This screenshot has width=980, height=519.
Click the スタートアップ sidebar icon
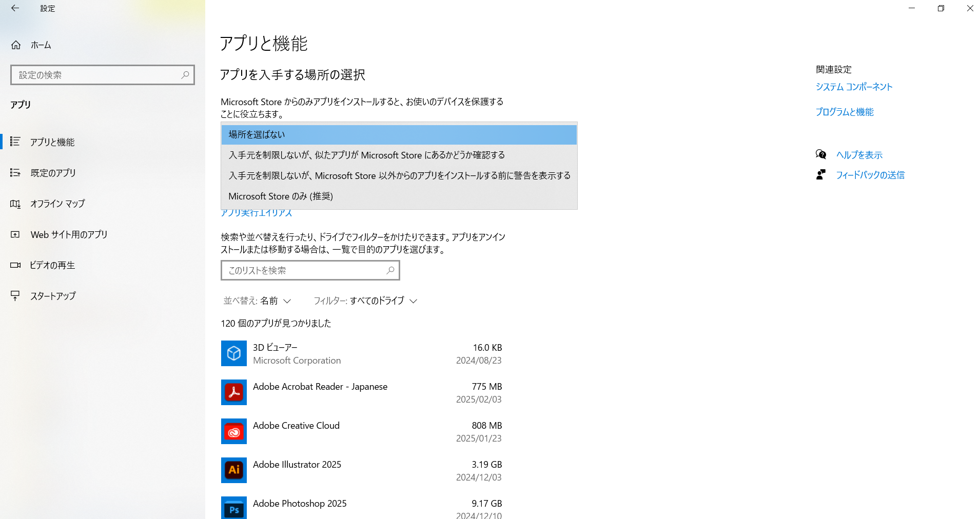15,296
